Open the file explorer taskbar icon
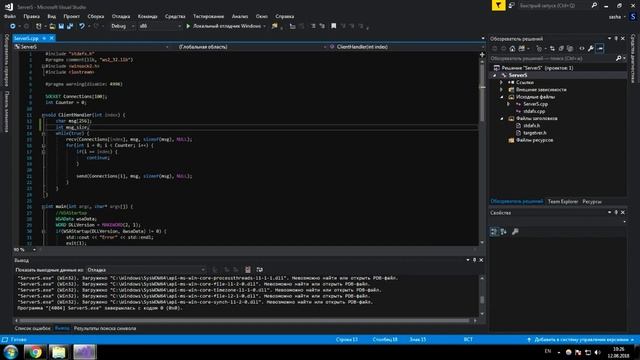Viewport: 640px width, 360px height. point(58,352)
